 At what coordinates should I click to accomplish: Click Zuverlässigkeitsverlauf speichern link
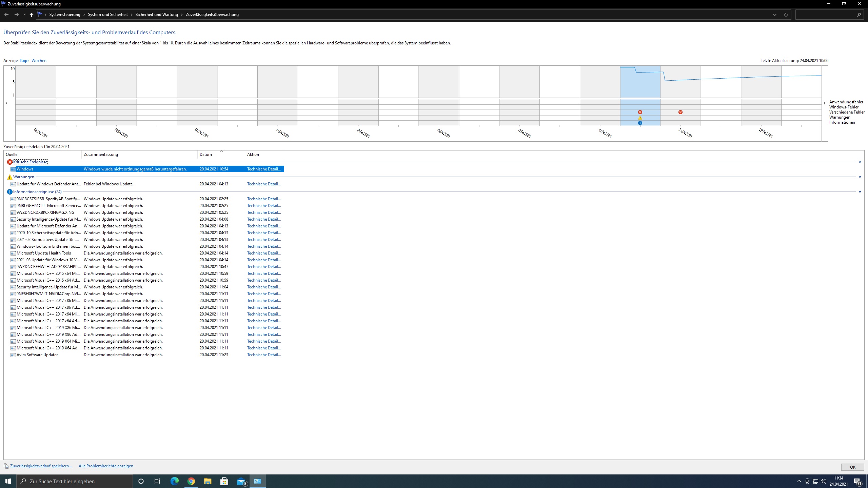pos(41,466)
